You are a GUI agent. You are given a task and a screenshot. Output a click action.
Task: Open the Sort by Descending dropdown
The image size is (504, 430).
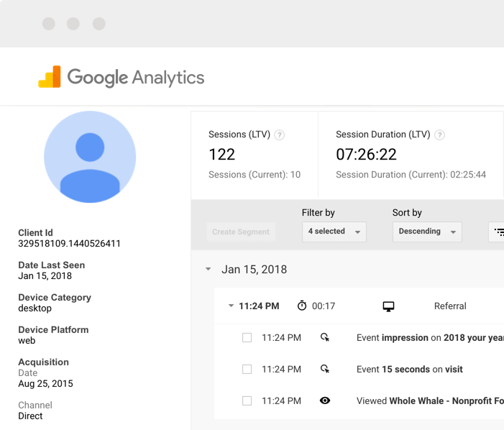coord(427,232)
